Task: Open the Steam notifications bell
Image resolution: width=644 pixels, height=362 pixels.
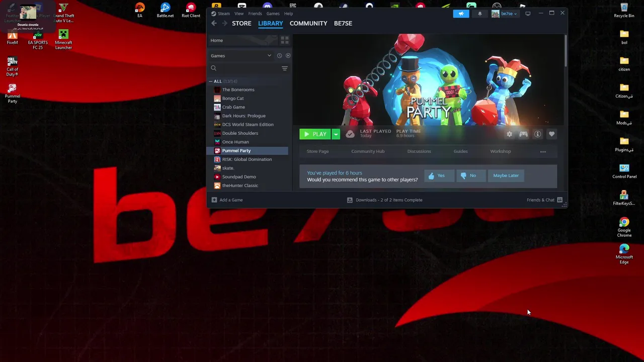Action: point(479,14)
